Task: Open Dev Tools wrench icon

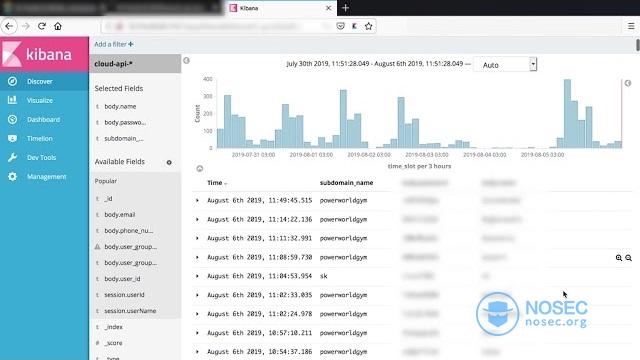Action: tap(12, 158)
